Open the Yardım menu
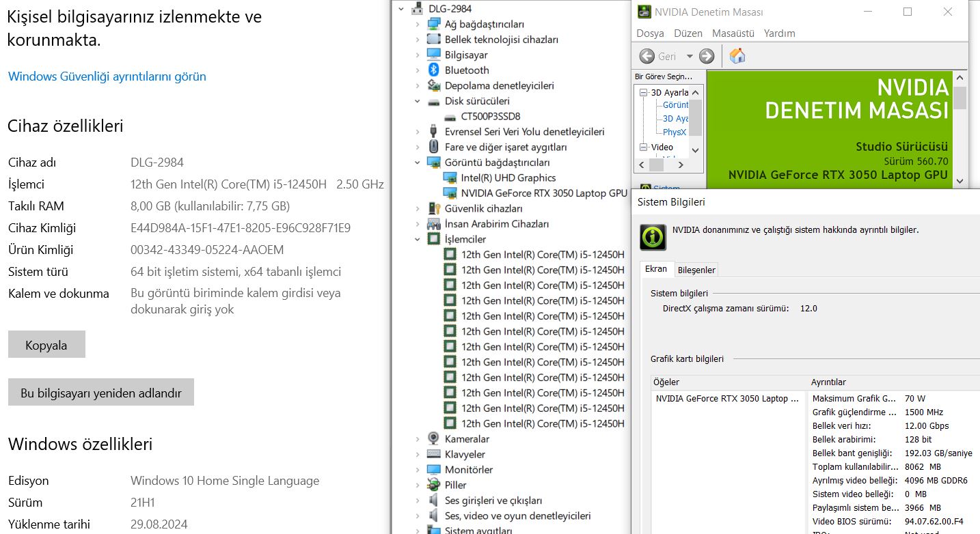 point(780,33)
